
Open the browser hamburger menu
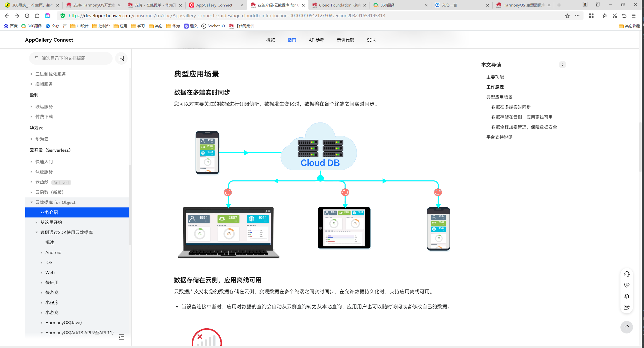coord(634,16)
